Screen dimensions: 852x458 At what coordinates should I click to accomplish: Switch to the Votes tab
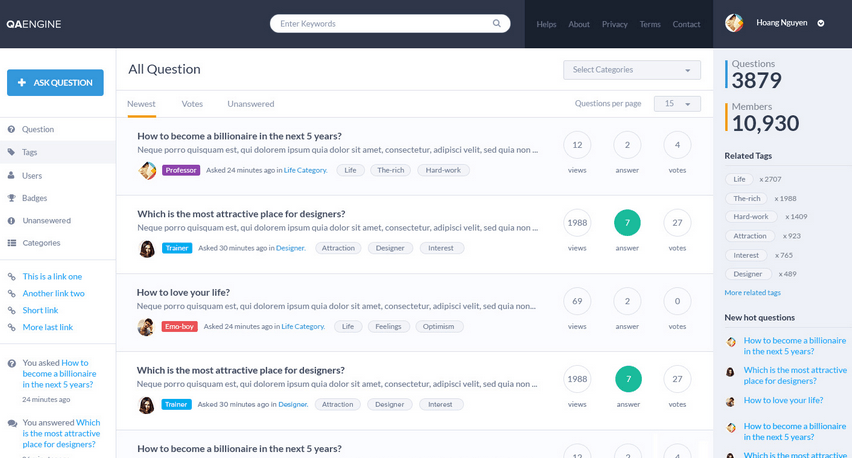192,104
